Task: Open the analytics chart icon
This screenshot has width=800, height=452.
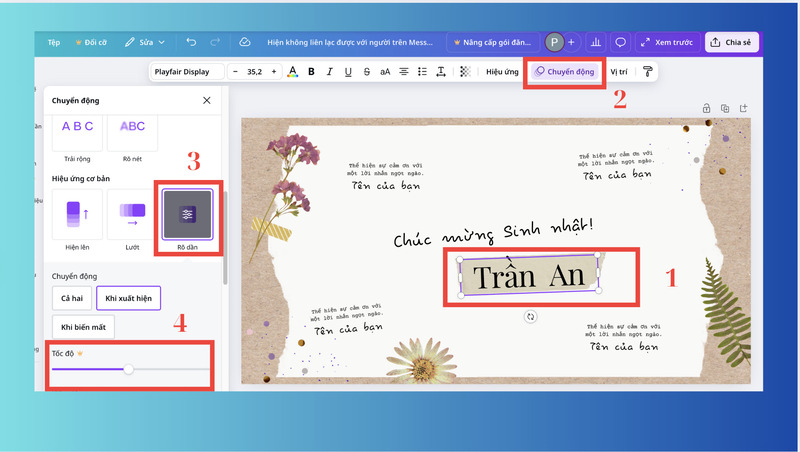Action: tap(596, 43)
